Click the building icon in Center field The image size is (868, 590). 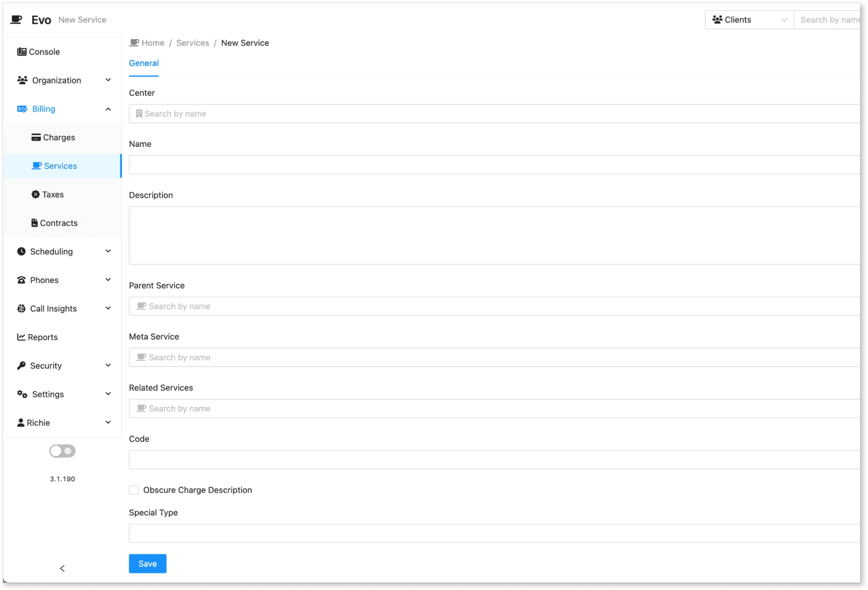click(x=139, y=113)
